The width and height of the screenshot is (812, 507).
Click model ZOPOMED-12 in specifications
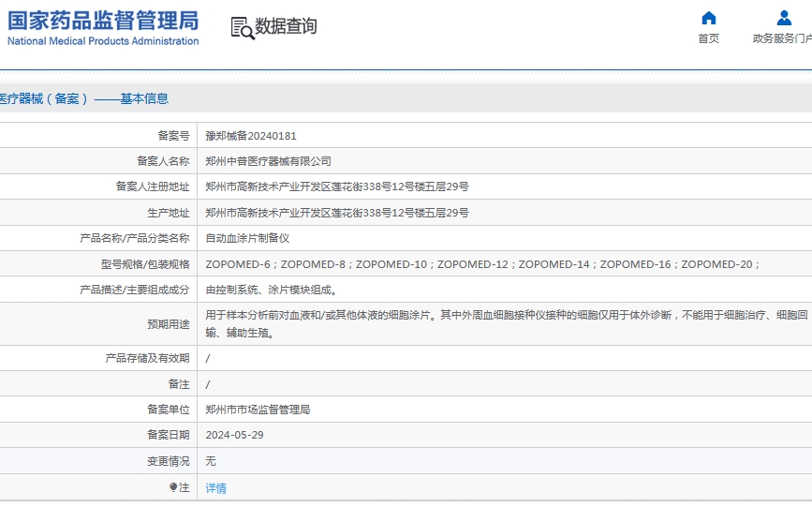[x=472, y=264]
